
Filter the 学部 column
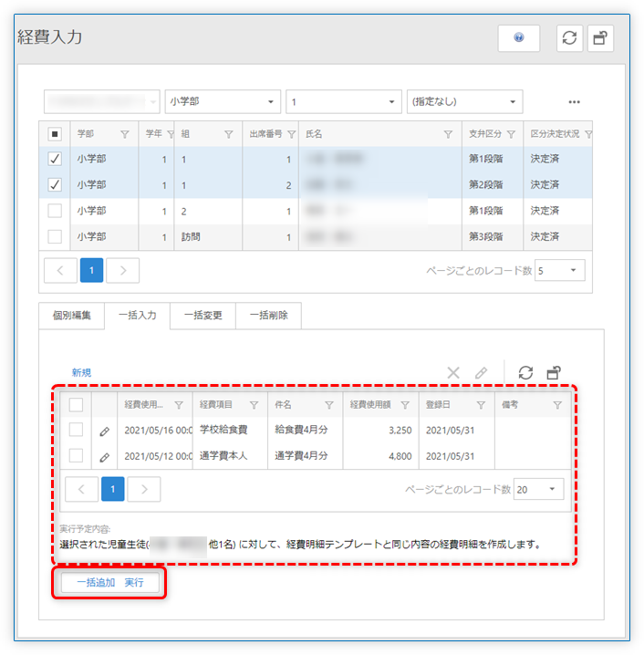point(124,134)
